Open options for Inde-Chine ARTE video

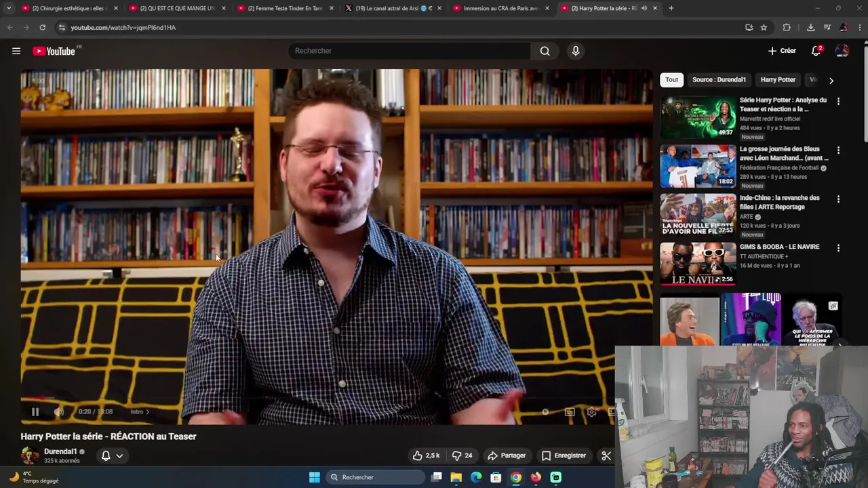click(x=838, y=199)
